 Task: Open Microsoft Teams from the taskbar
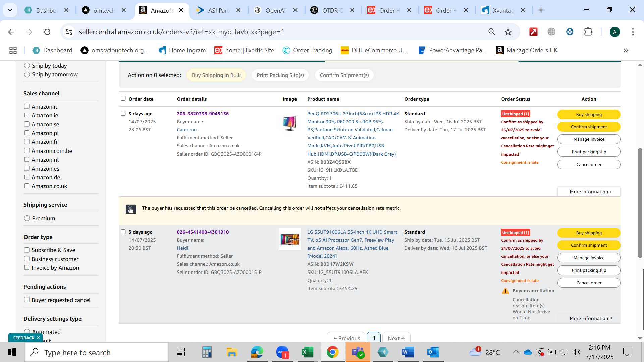pyautogui.click(x=358, y=352)
